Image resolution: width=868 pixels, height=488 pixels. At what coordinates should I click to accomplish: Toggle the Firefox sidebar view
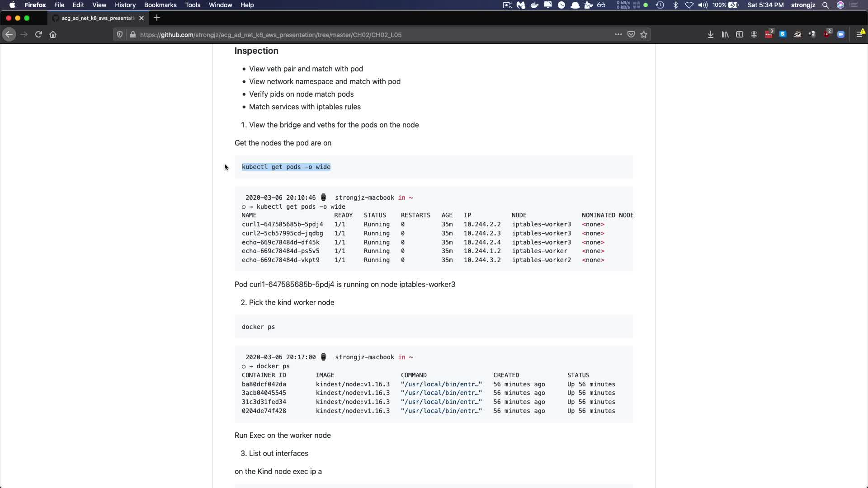coord(740,34)
